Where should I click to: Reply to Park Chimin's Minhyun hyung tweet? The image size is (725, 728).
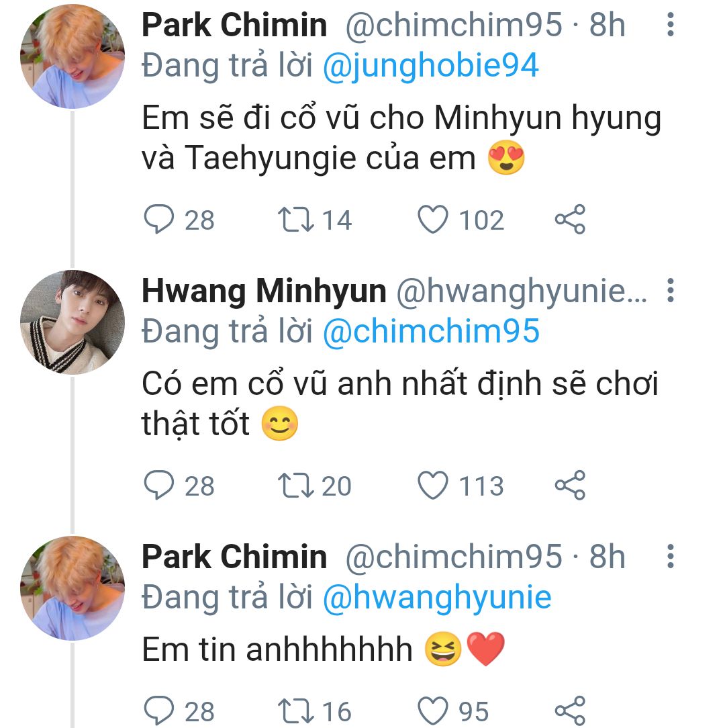coord(159,220)
